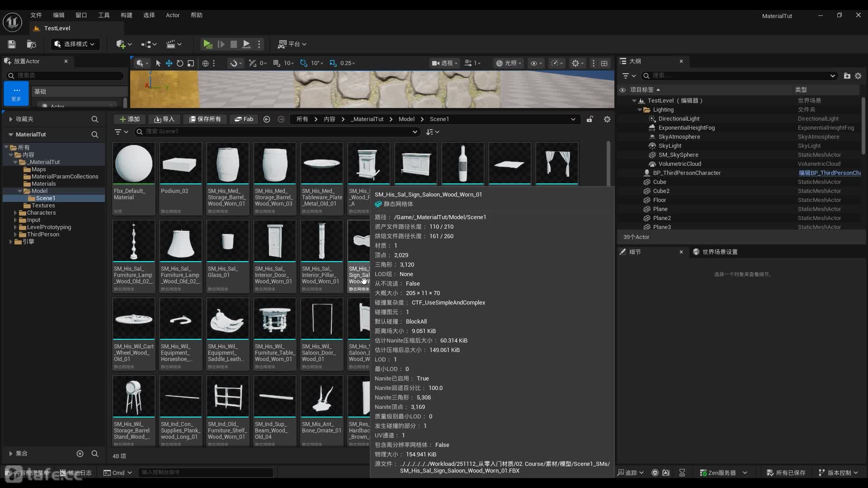Image resolution: width=868 pixels, height=488 pixels.
Task: Select the translate (move) gizmo tool
Action: coord(169,63)
